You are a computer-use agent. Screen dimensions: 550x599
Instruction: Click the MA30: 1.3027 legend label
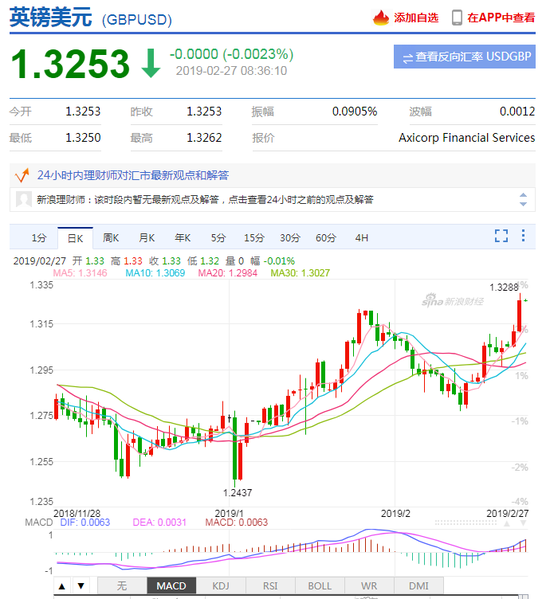tap(300, 273)
